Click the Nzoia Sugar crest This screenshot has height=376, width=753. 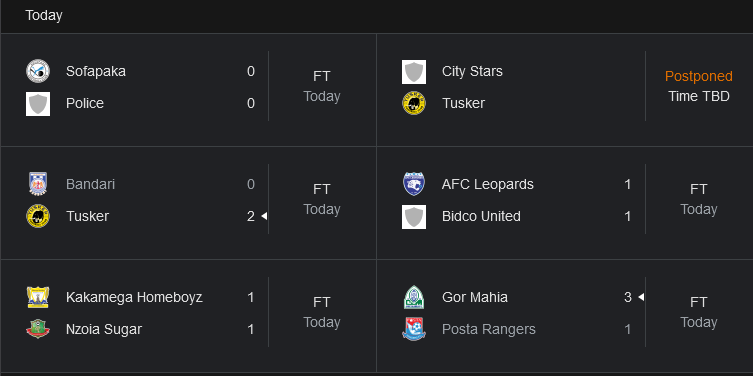point(38,329)
